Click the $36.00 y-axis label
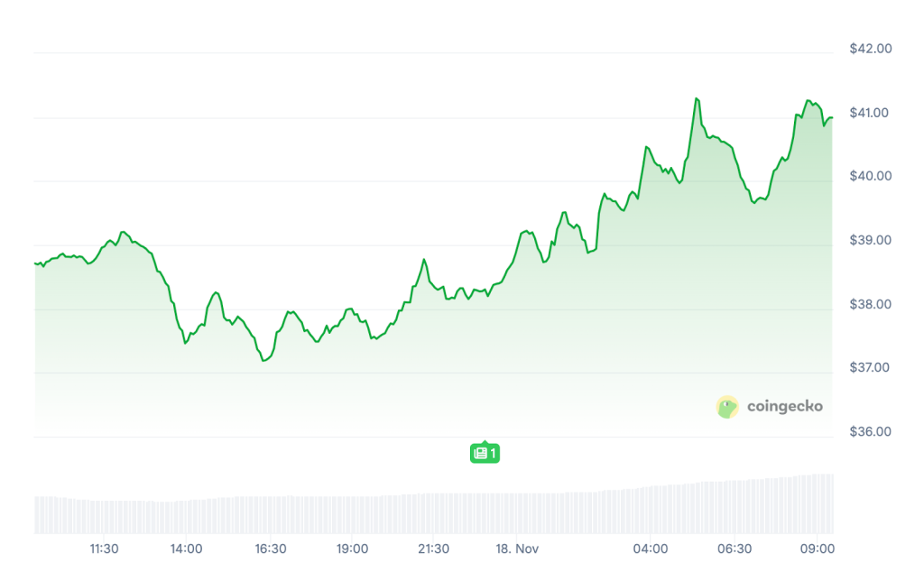The height and width of the screenshot is (581, 924). (870, 431)
